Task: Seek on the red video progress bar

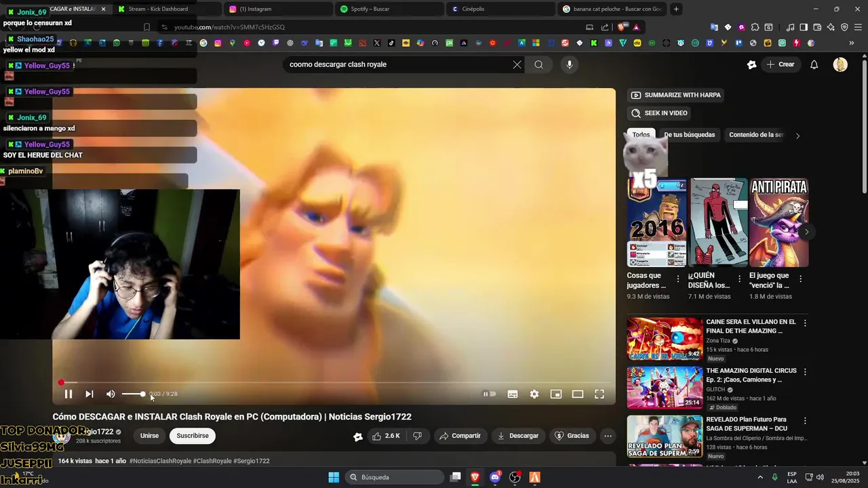Action: (x=334, y=383)
